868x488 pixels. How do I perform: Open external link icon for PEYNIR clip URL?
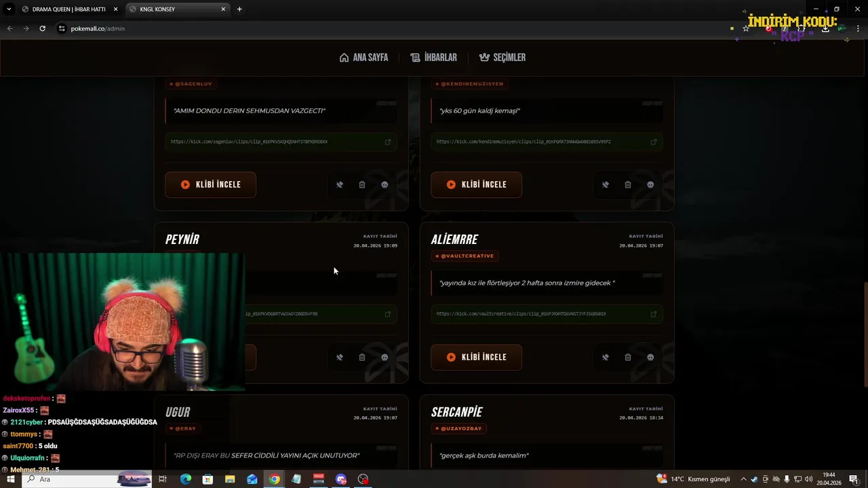tap(388, 314)
